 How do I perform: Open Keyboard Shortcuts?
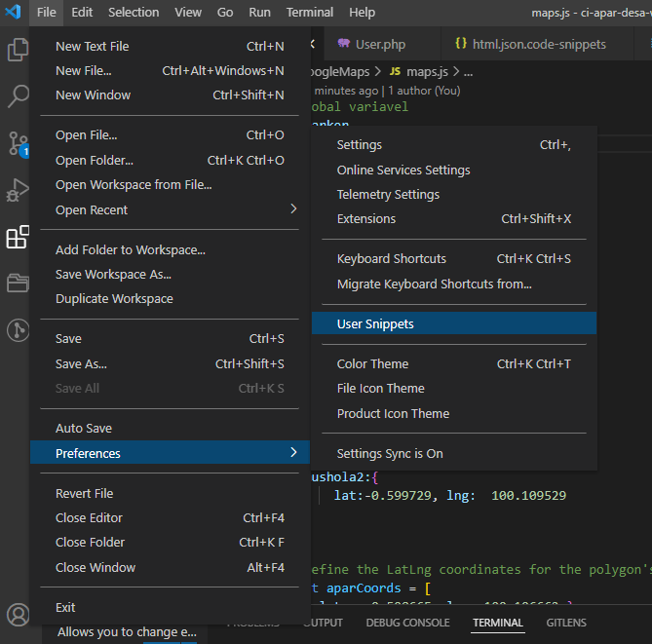point(454,258)
